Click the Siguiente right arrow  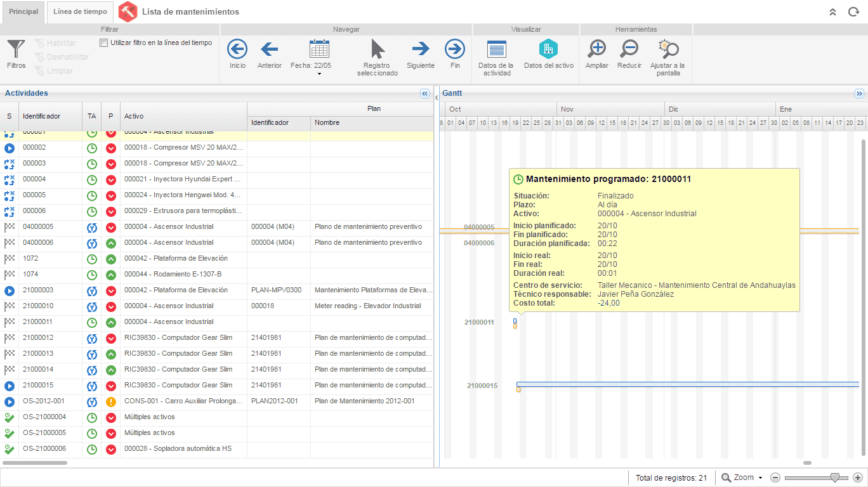point(421,49)
